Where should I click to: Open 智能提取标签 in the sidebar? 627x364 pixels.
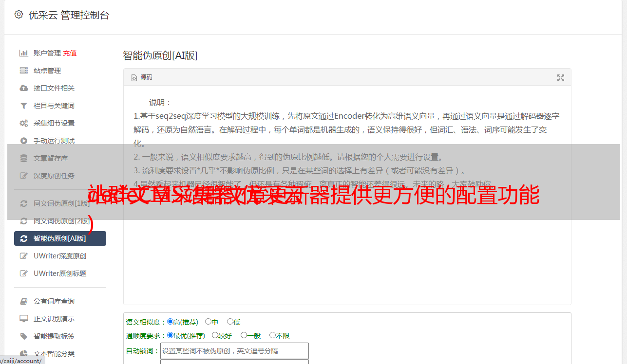click(x=54, y=336)
